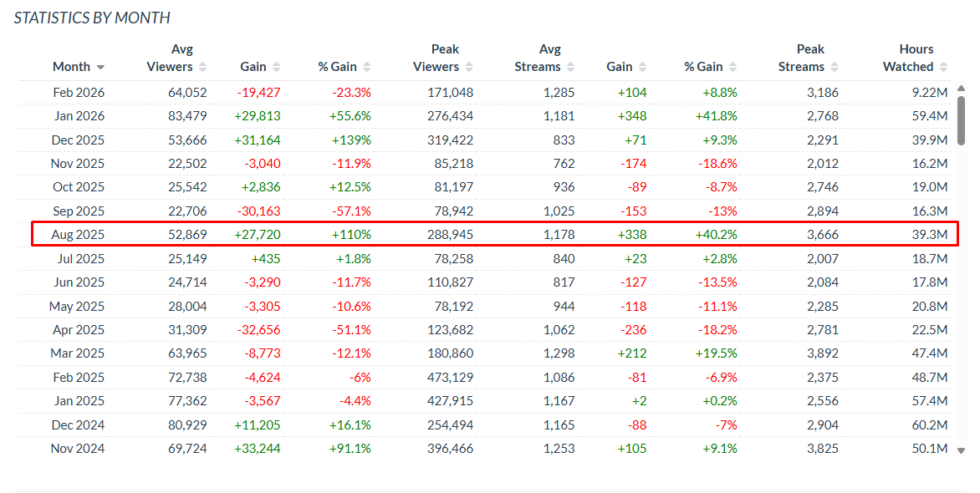This screenshot has height=493, width=980.
Task: Click hours watched value 60.2M
Action: point(930,424)
